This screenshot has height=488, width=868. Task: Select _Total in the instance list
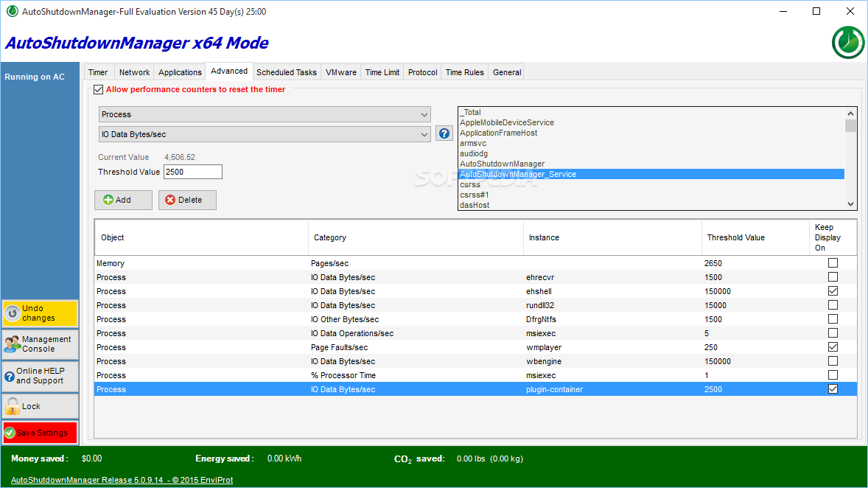651,113
